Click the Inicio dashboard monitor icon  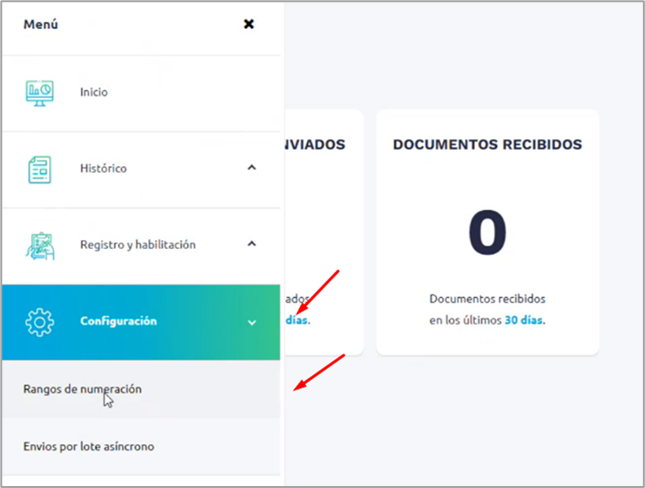coord(40,92)
